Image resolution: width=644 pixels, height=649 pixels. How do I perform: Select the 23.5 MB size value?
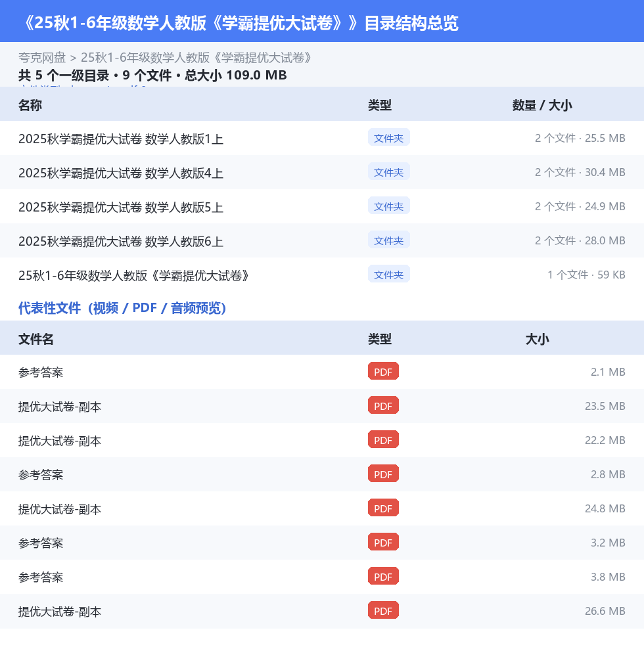[605, 406]
